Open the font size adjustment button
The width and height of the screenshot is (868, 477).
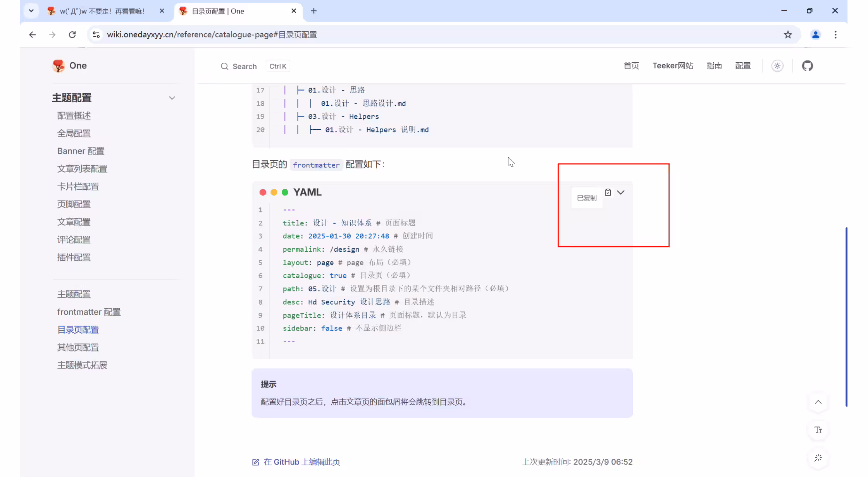818,430
